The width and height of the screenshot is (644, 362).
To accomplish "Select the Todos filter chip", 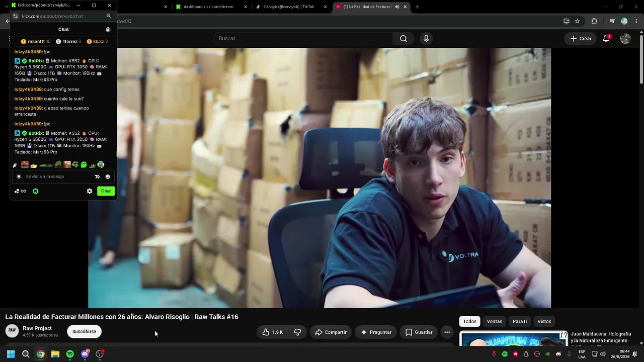I will click(x=469, y=321).
